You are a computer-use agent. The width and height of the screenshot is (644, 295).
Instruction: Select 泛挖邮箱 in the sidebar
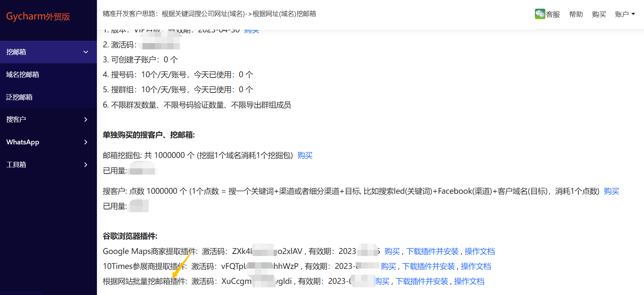[19, 97]
